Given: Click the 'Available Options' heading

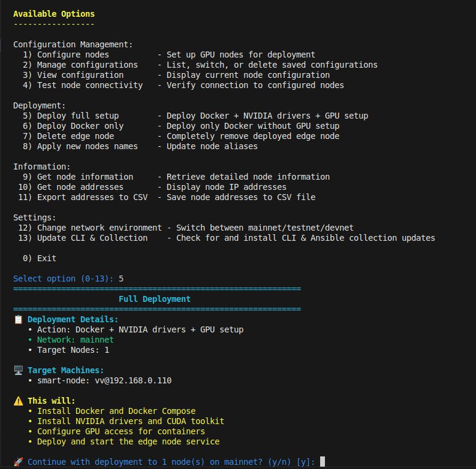Looking at the screenshot, I should click(54, 14).
